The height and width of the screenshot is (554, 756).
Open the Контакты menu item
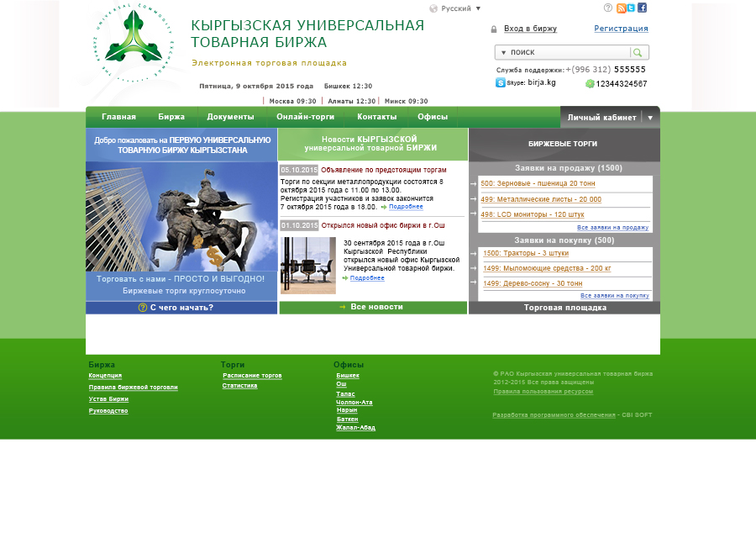point(376,117)
